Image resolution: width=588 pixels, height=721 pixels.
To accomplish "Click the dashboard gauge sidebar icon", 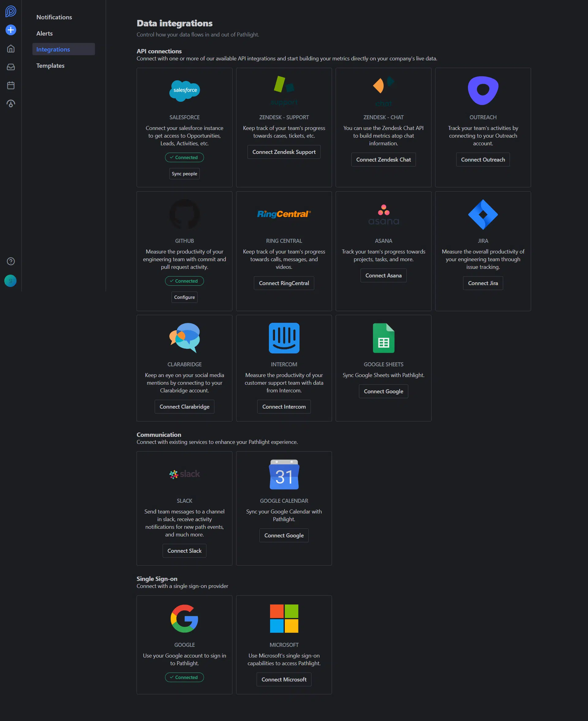I will pos(10,104).
